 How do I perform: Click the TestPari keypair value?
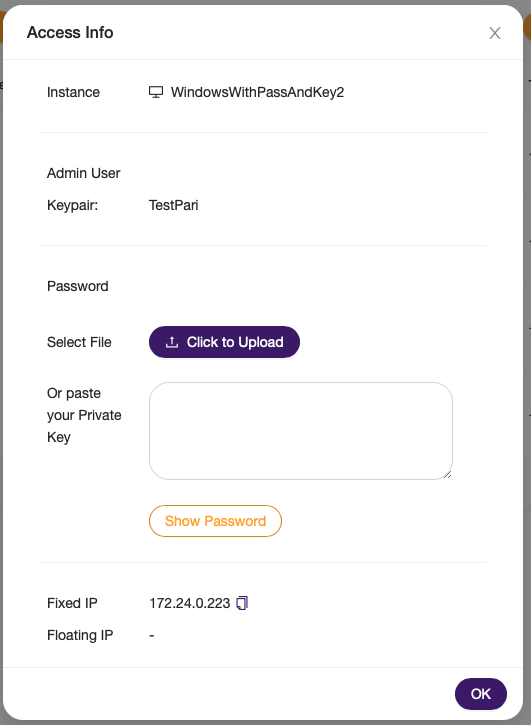pos(173,205)
